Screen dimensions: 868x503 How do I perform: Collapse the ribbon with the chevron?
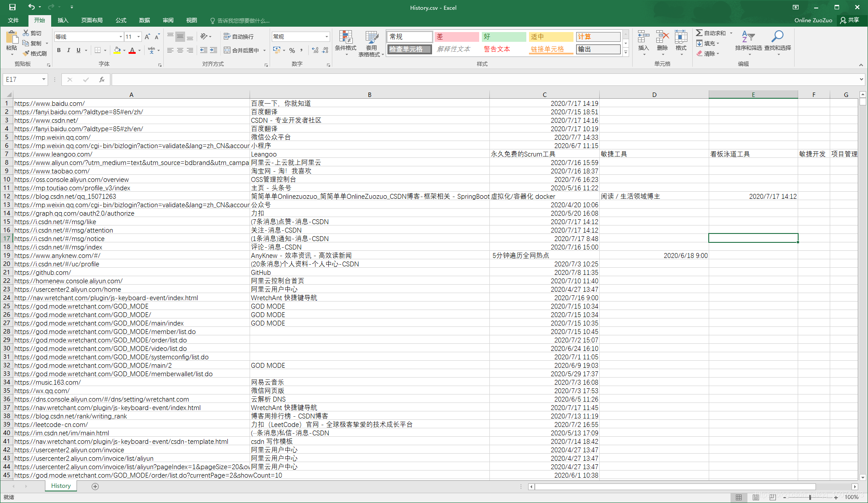(861, 64)
